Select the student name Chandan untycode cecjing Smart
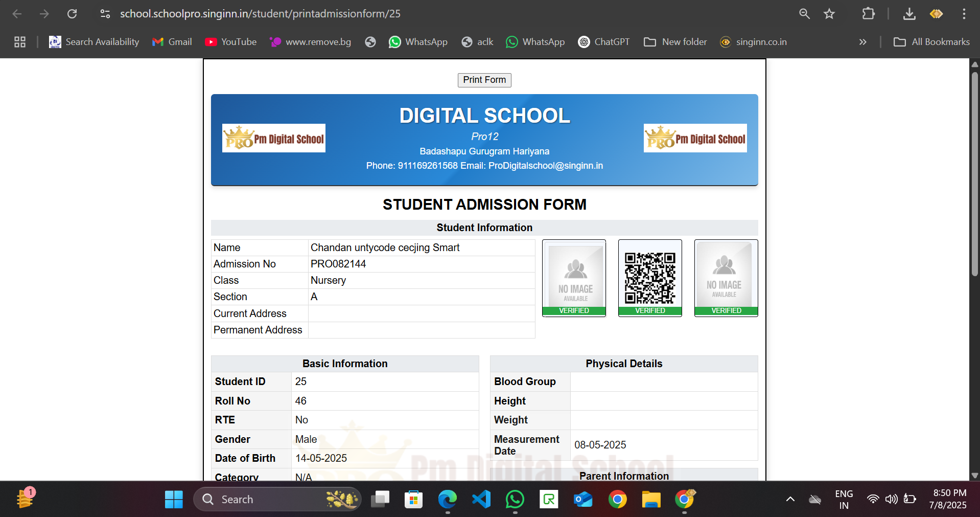The width and height of the screenshot is (980, 517). (385, 248)
